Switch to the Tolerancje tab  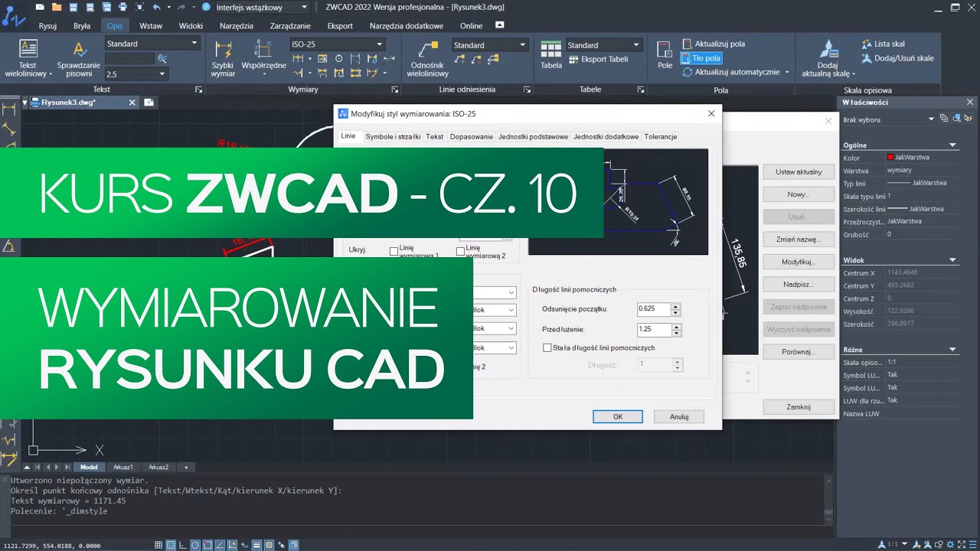[x=661, y=136]
